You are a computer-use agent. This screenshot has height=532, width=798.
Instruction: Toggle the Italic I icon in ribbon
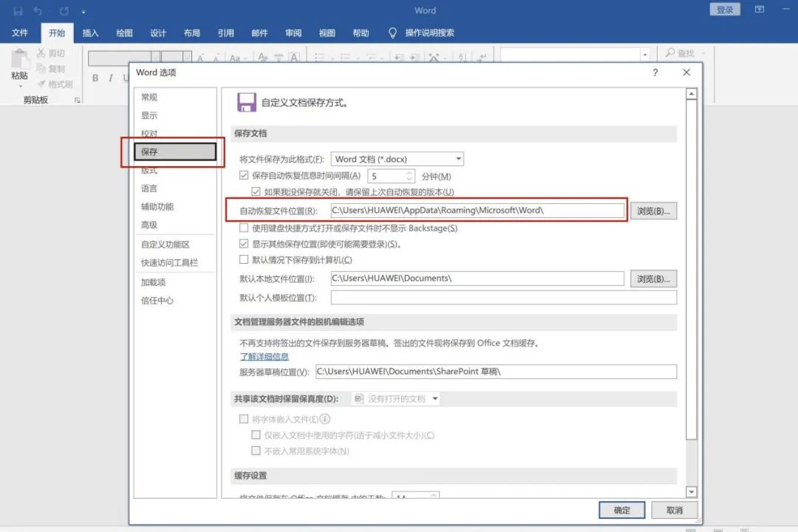pyautogui.click(x=110, y=78)
